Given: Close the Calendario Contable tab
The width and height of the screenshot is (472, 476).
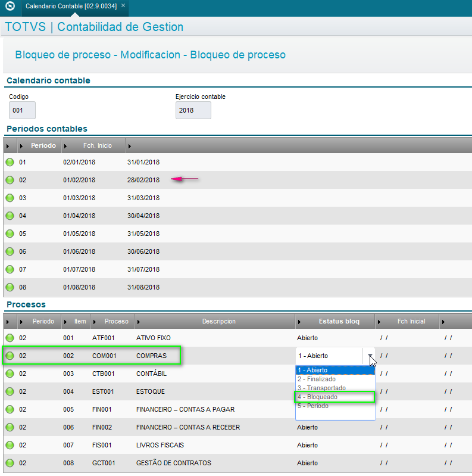Looking at the screenshot, I should (x=123, y=5).
